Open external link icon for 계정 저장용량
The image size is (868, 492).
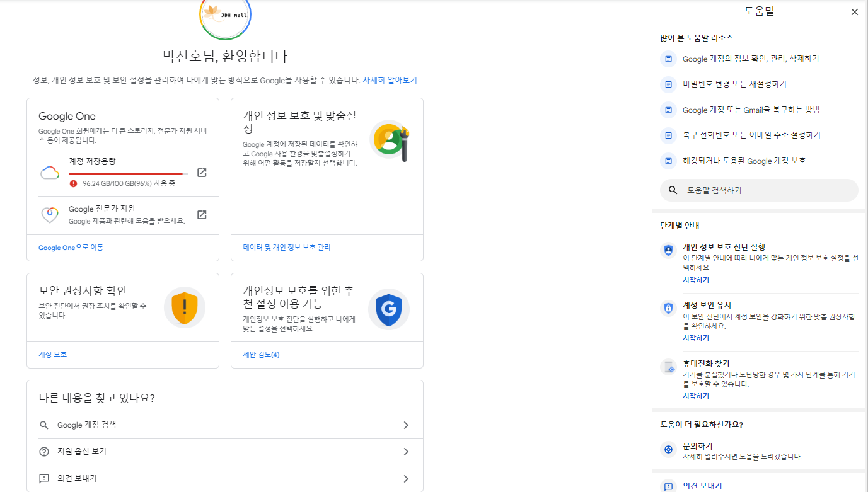click(202, 173)
